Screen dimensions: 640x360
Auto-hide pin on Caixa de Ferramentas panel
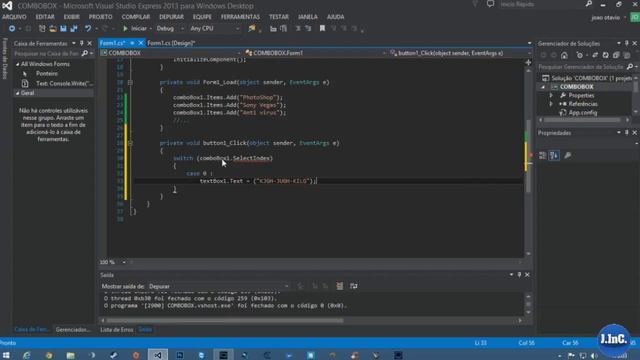point(82,43)
